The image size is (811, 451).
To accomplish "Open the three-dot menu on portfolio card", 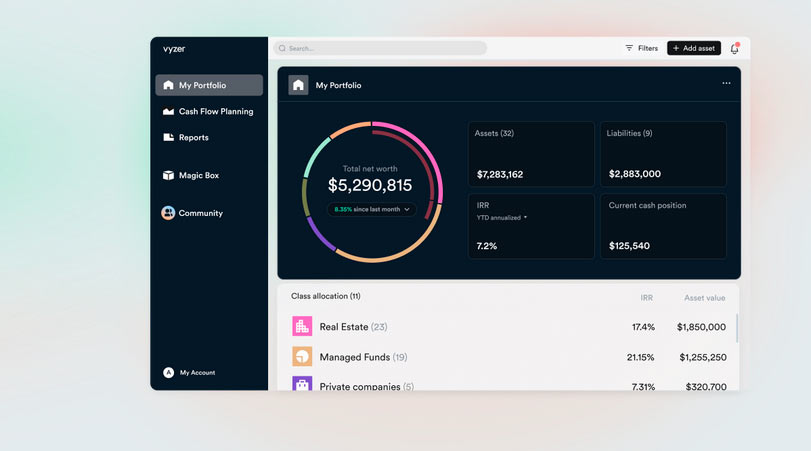I will click(x=726, y=83).
